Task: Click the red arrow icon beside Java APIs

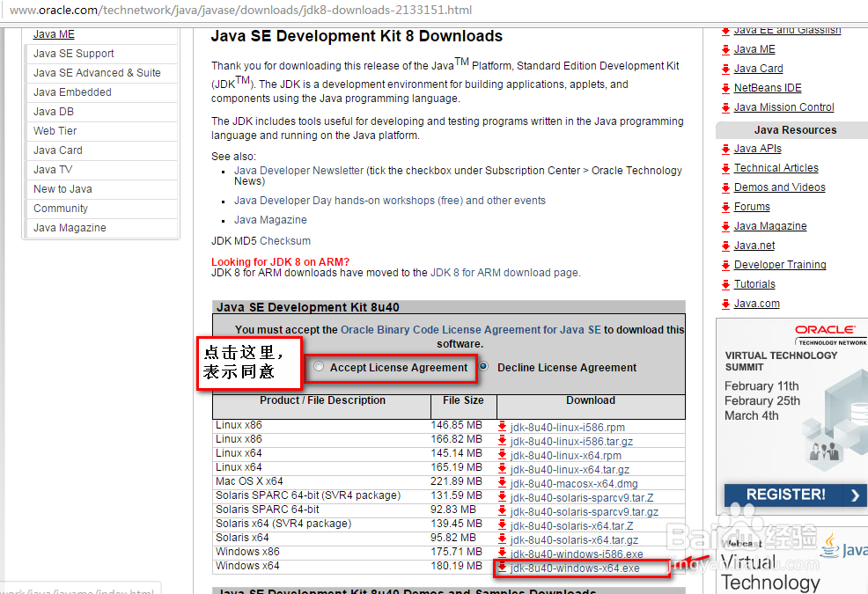Action: (725, 150)
